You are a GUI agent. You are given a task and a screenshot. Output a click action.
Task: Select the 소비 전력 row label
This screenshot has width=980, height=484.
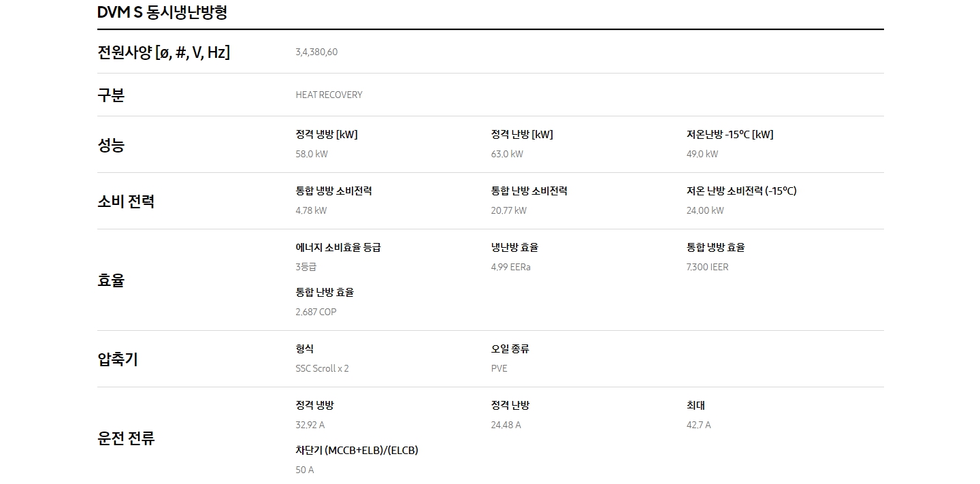click(x=126, y=201)
